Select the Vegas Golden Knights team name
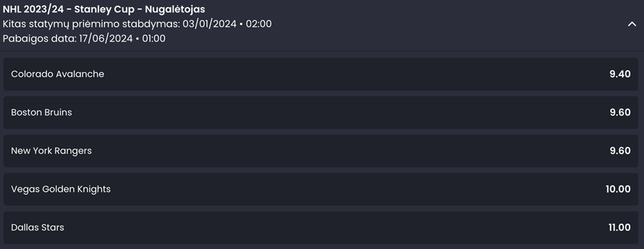The image size is (644, 249). tap(61, 189)
